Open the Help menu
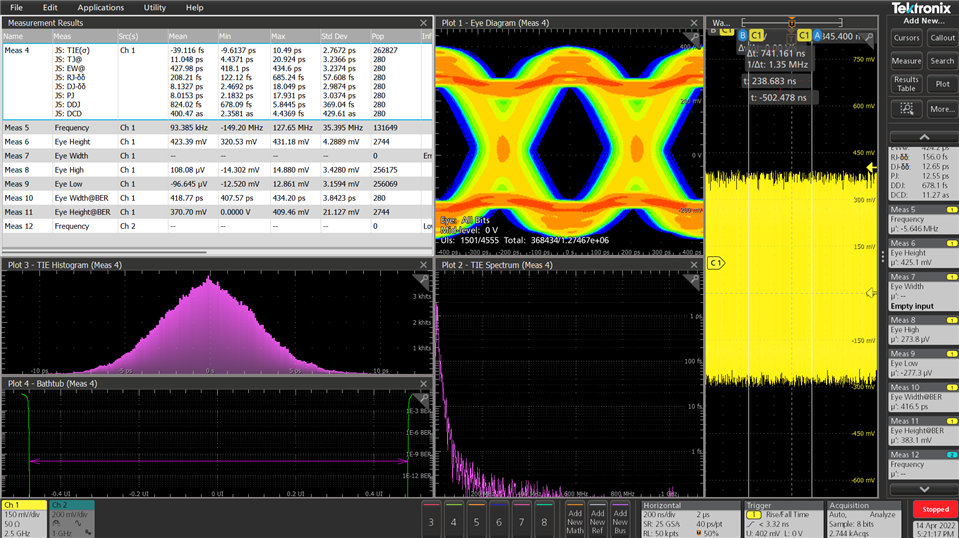 click(194, 7)
